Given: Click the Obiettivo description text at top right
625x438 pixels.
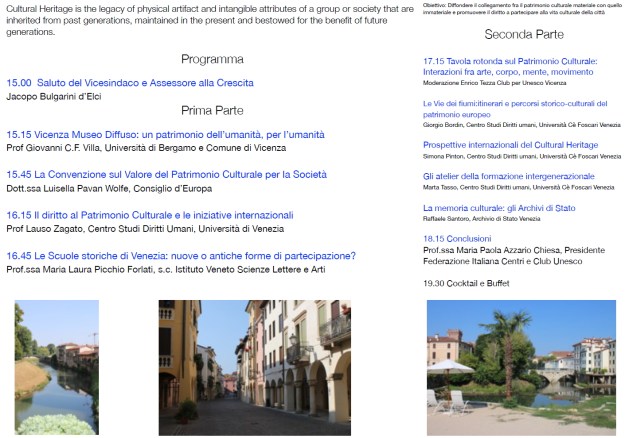Looking at the screenshot, I should click(x=520, y=9).
